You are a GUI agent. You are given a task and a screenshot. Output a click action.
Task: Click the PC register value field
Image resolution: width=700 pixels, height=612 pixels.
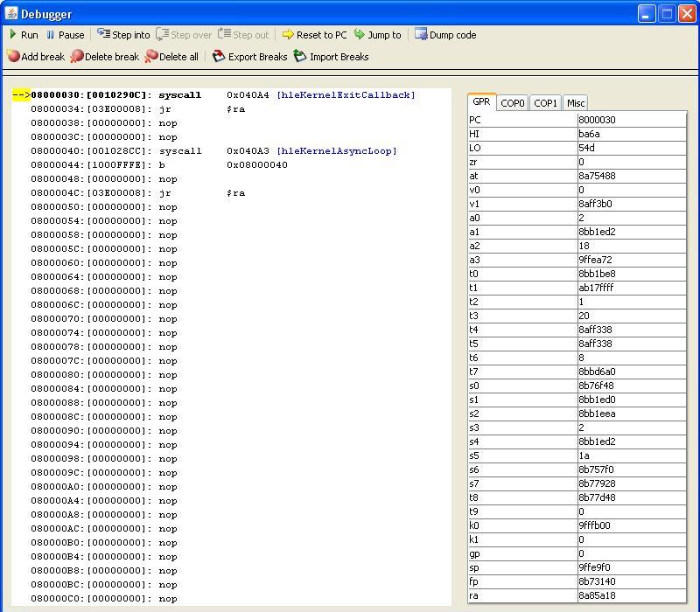[x=631, y=120]
